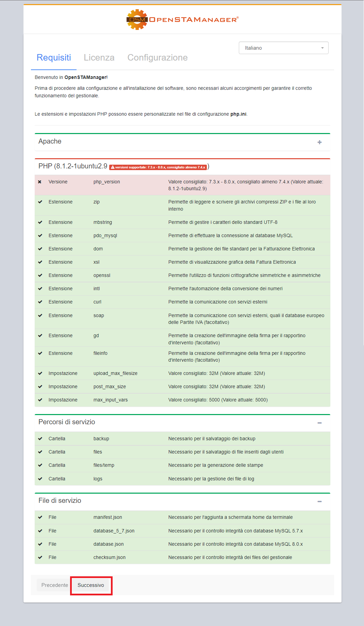Click the checkmark icon in the fileinfo row

click(40, 353)
